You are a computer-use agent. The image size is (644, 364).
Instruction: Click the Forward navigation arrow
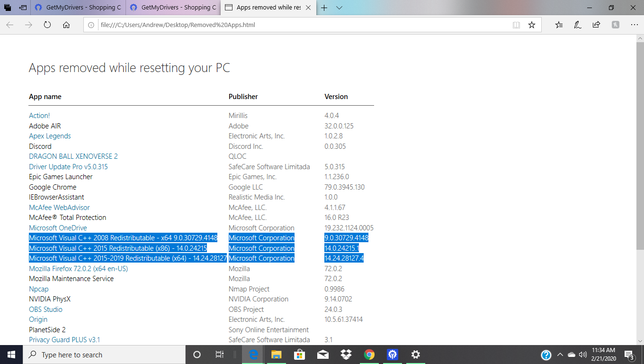(28, 25)
